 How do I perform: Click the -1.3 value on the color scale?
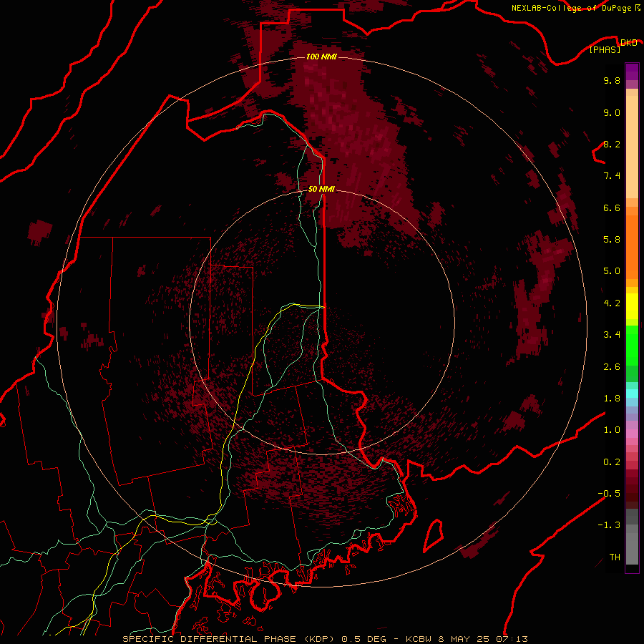tap(609, 525)
